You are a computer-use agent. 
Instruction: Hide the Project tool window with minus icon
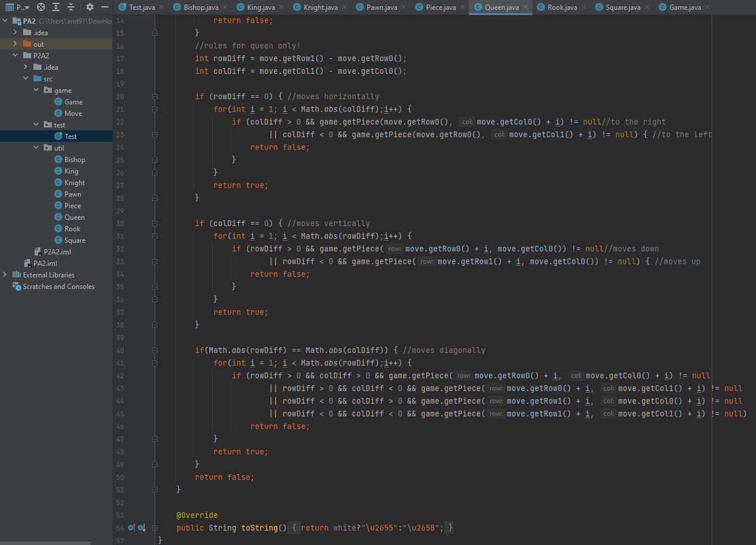coord(105,7)
